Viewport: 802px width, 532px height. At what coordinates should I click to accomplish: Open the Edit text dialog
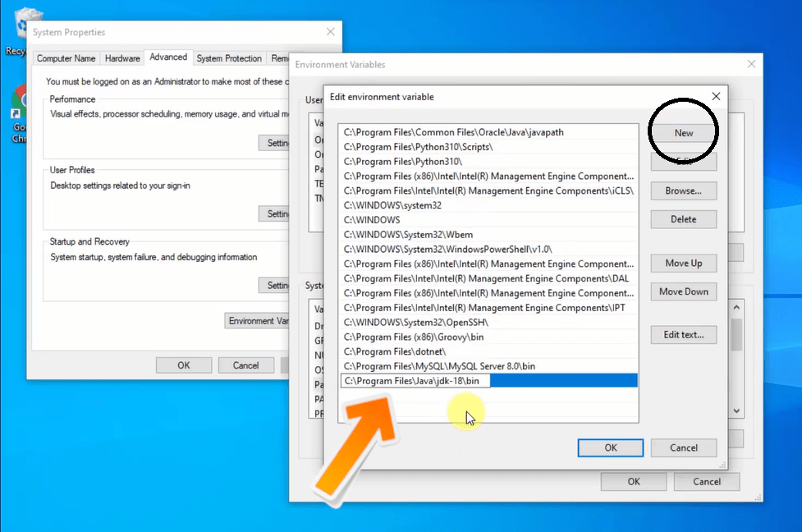tap(683, 334)
